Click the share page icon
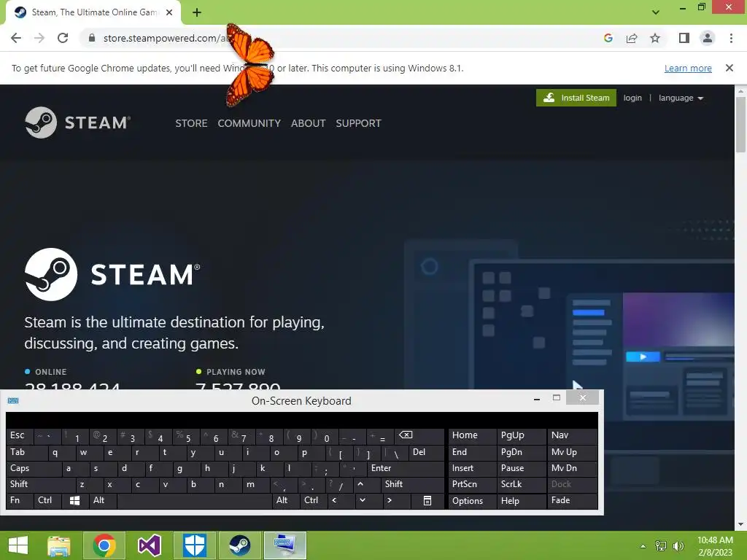747x560 pixels. [x=632, y=38]
